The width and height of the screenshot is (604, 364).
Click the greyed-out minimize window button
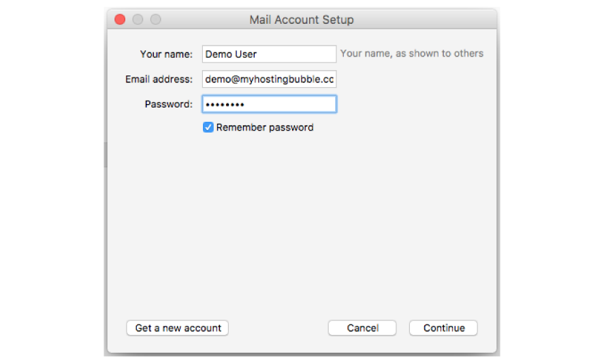[x=138, y=20]
